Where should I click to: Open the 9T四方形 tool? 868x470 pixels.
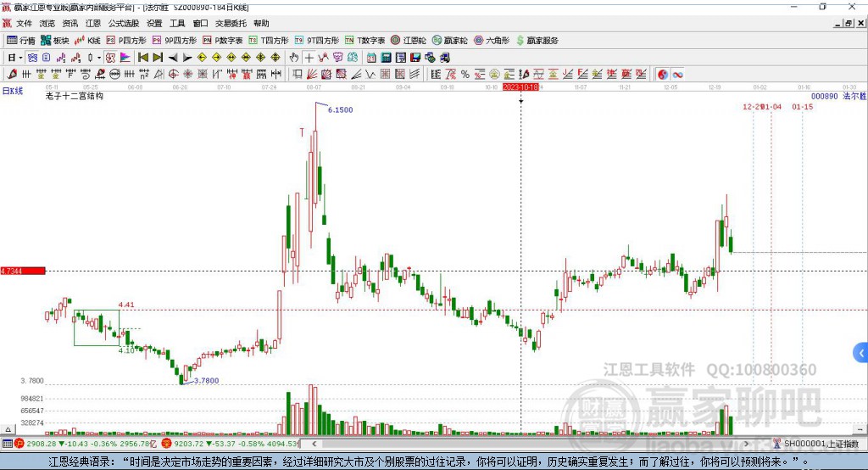click(x=317, y=41)
